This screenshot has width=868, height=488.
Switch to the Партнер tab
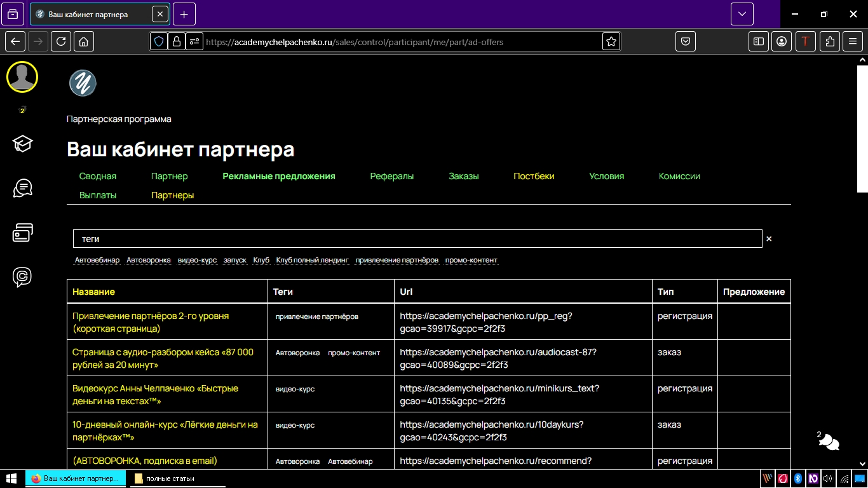click(170, 176)
